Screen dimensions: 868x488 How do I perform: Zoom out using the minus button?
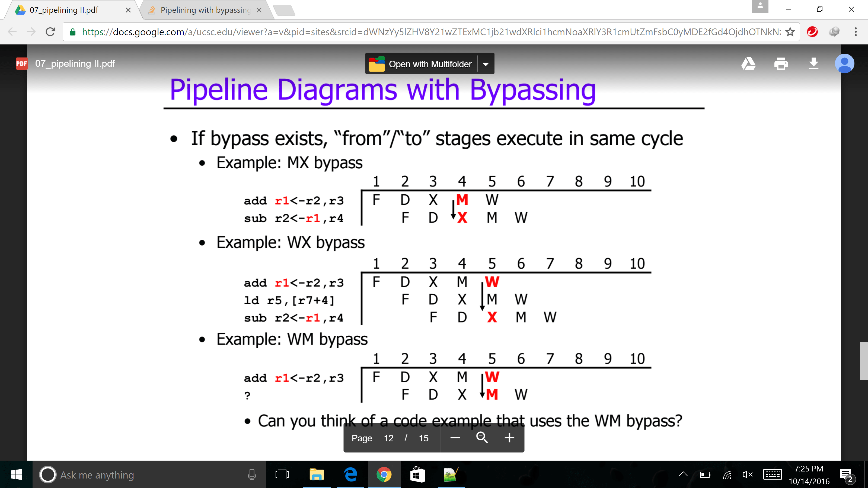click(455, 438)
